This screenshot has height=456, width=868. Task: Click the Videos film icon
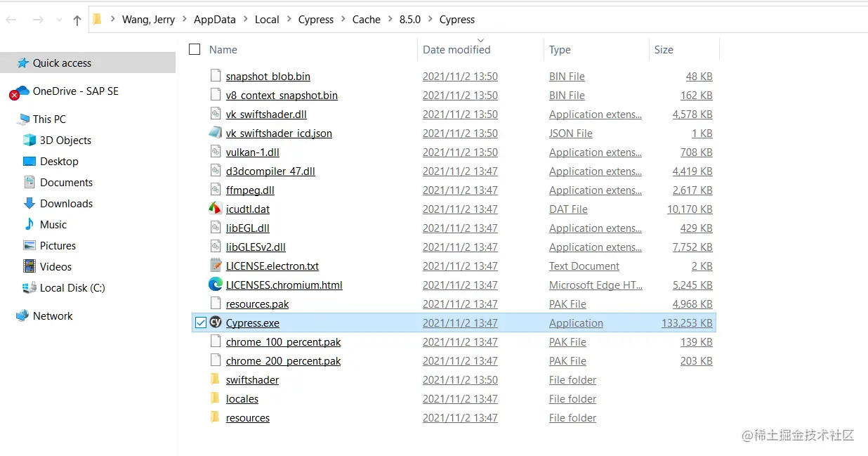pos(29,266)
